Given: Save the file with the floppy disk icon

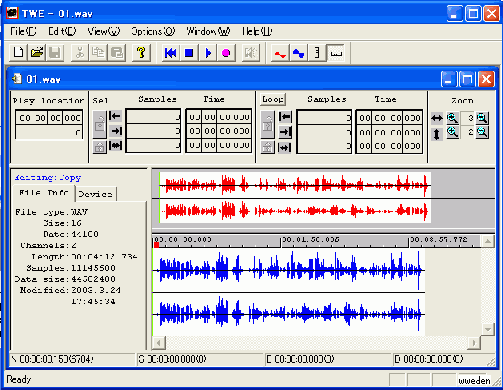Looking at the screenshot, I should pos(55,53).
